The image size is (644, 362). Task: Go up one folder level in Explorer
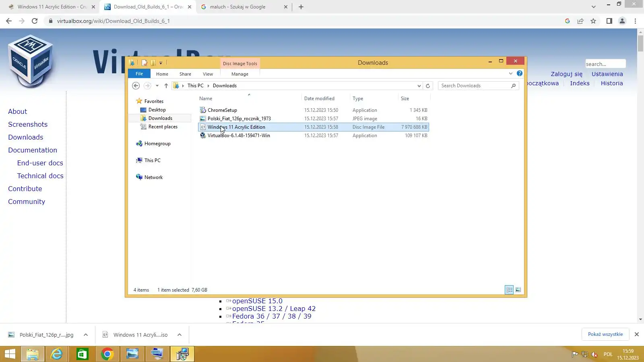pyautogui.click(x=166, y=86)
